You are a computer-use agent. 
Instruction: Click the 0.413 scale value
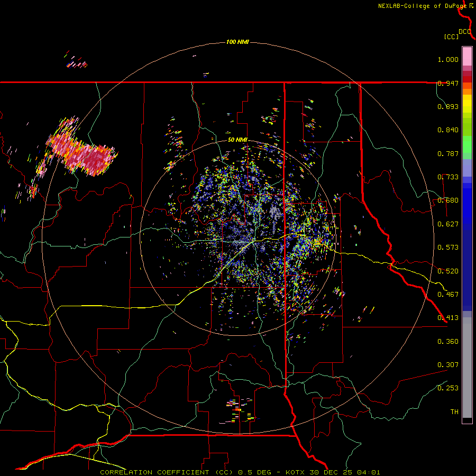coord(448,318)
